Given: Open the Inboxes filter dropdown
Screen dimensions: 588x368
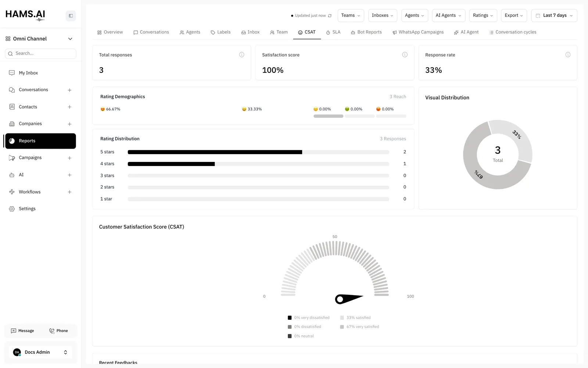Looking at the screenshot, I should point(383,15).
